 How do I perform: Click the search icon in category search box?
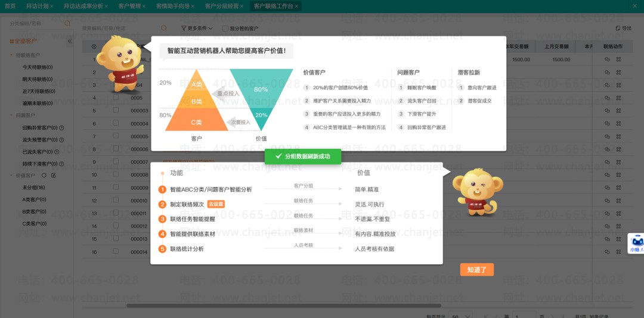67,23
